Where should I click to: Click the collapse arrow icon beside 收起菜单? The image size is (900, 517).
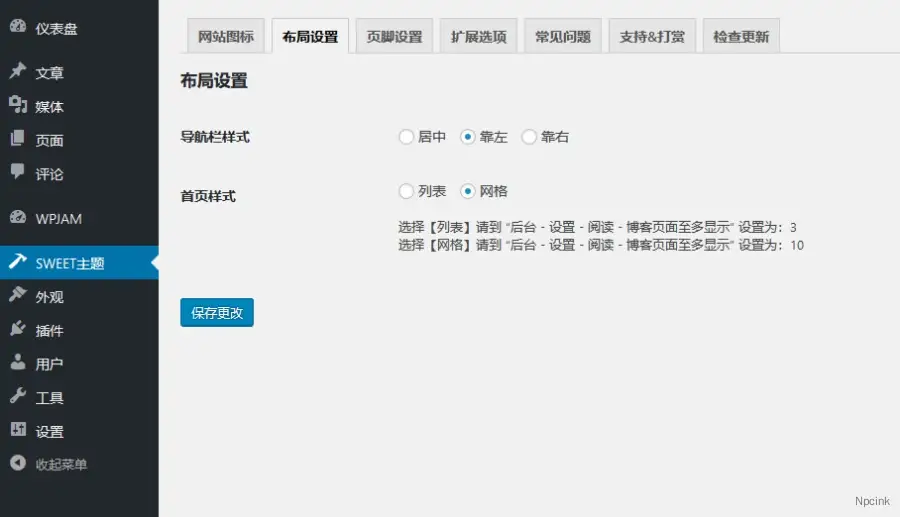(x=18, y=462)
